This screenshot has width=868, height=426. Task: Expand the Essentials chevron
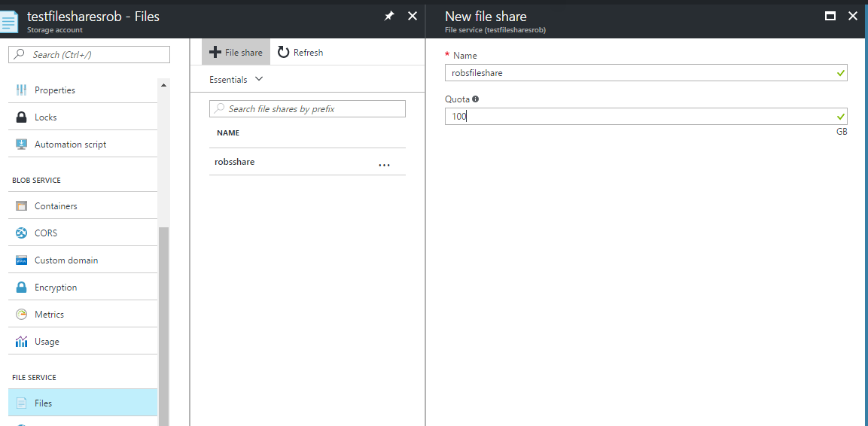click(x=258, y=79)
